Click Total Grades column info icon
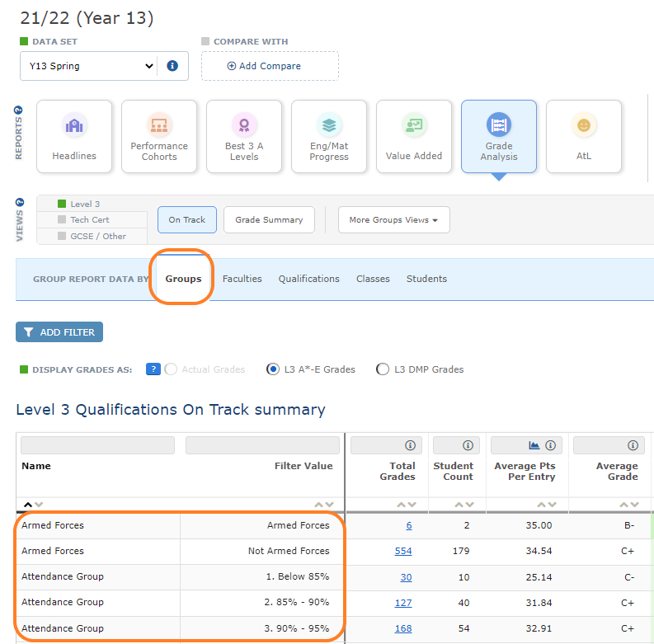Screen dimensions: 654x644 pyautogui.click(x=410, y=445)
